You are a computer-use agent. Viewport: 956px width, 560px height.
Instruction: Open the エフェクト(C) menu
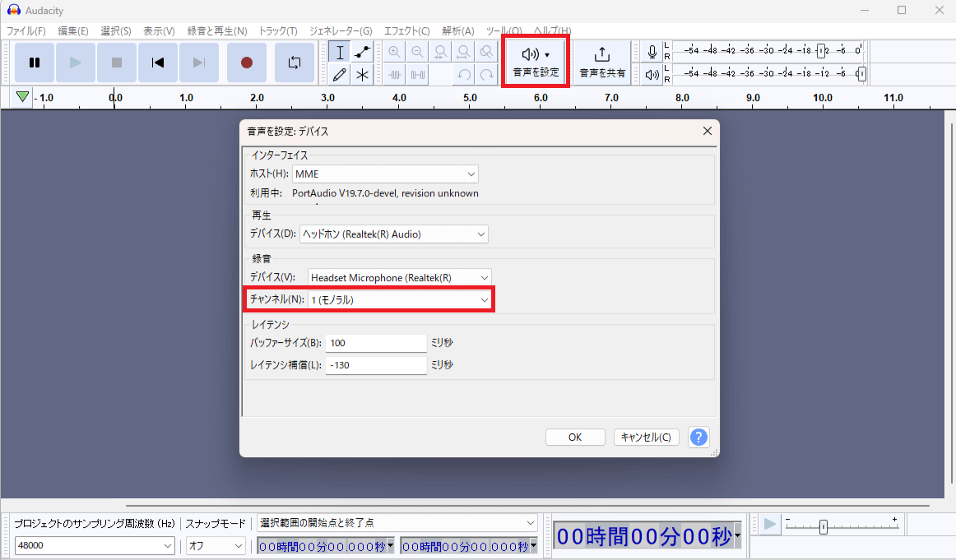(406, 31)
